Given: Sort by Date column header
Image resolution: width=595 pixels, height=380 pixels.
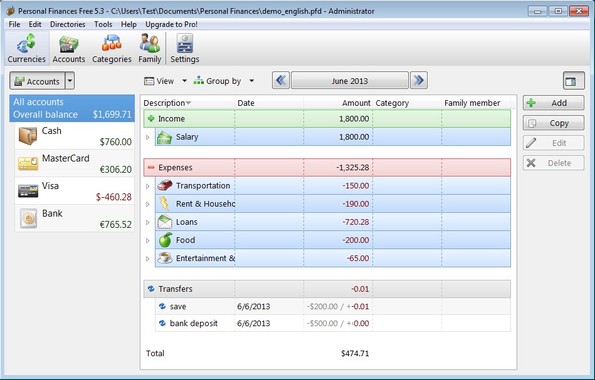Looking at the screenshot, I should point(269,103).
